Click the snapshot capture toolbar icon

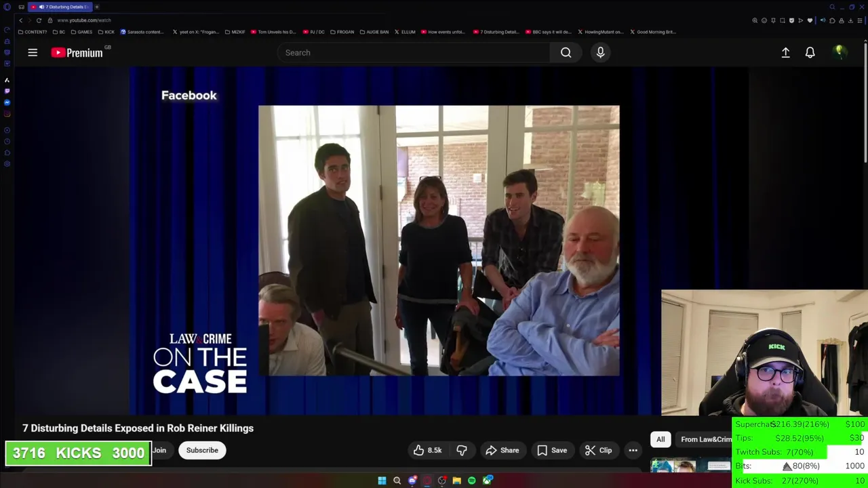click(x=782, y=20)
